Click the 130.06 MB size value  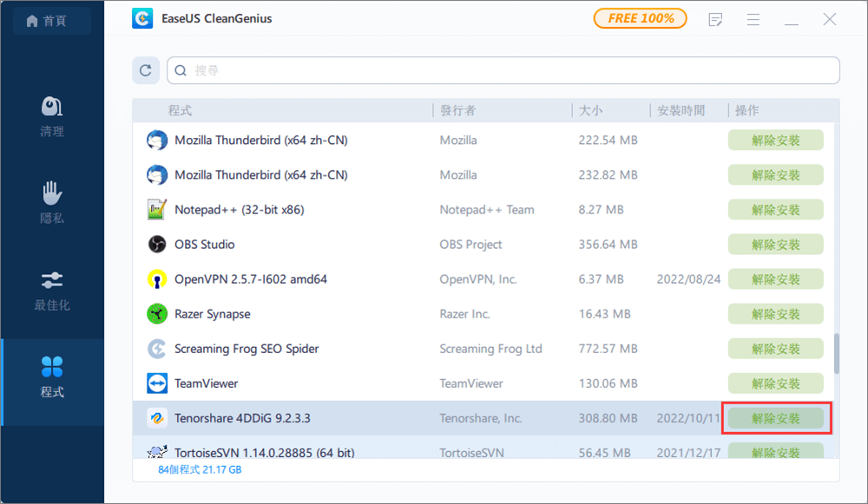[608, 383]
